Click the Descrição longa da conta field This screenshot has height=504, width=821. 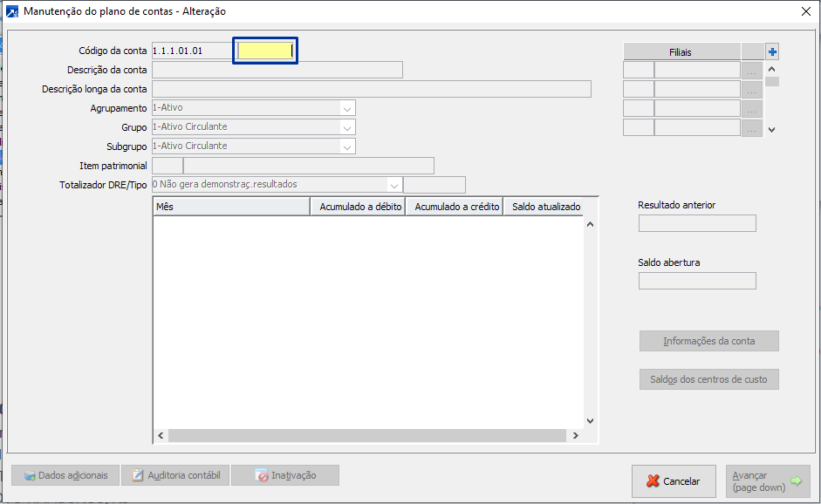coord(372,89)
